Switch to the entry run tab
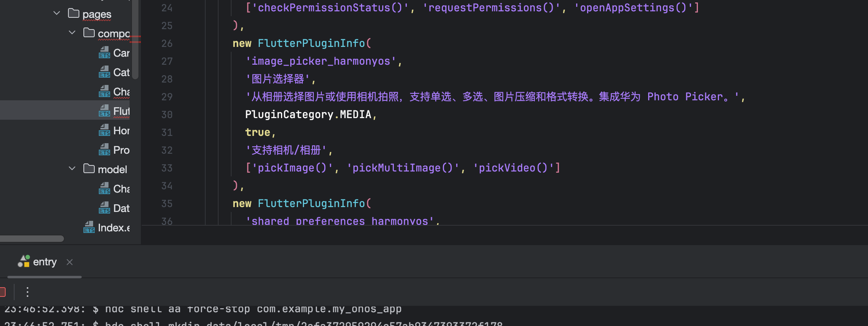 45,262
